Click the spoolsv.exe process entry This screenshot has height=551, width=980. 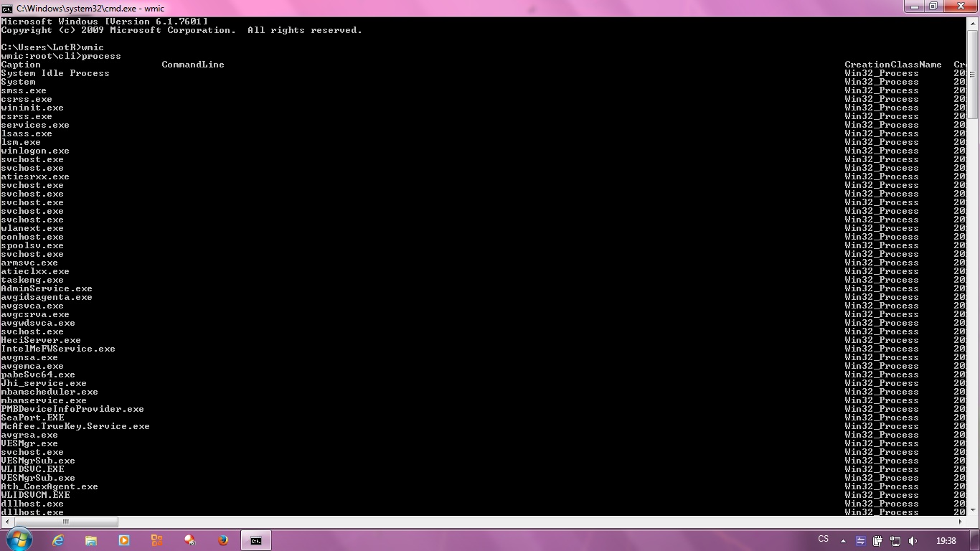pyautogui.click(x=32, y=245)
